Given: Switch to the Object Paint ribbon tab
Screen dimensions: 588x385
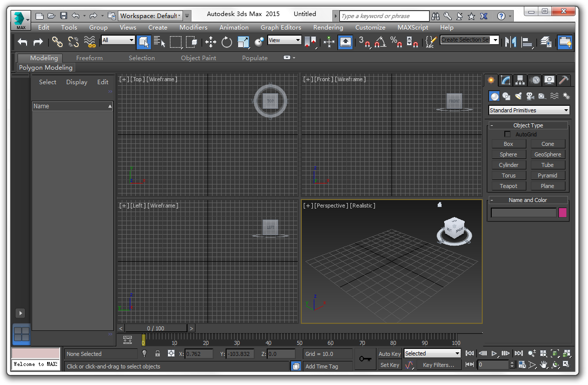Looking at the screenshot, I should pyautogui.click(x=199, y=58).
